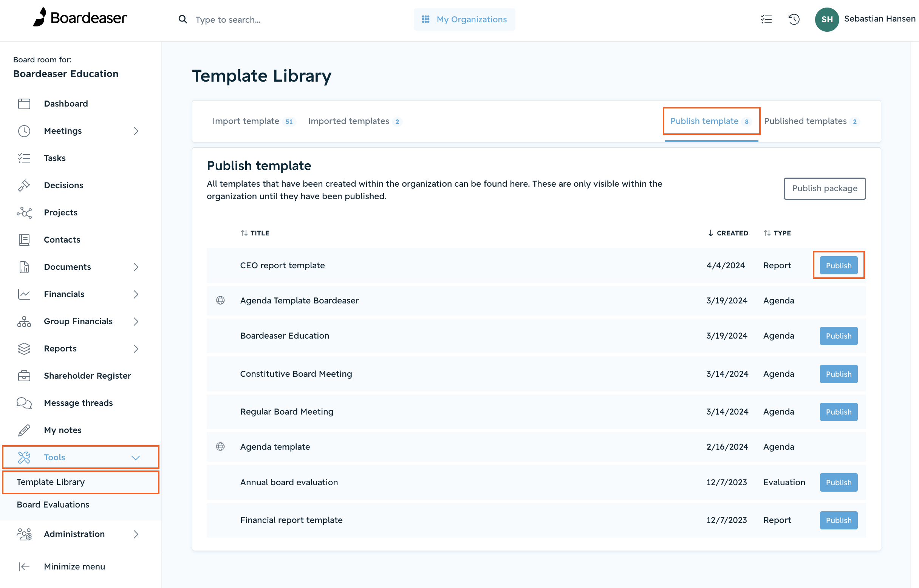Screen dimensions: 919x588
Task: Open the Published templates tab
Action: pos(811,121)
